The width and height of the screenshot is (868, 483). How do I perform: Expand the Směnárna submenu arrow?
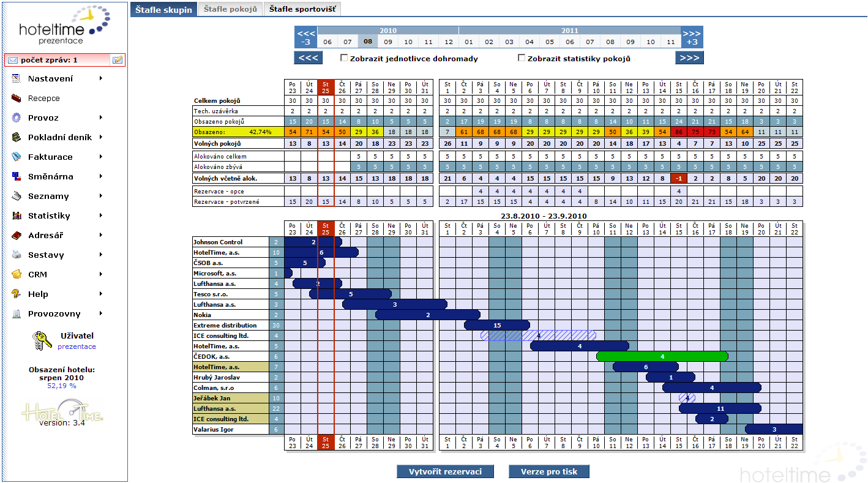pyautogui.click(x=100, y=176)
